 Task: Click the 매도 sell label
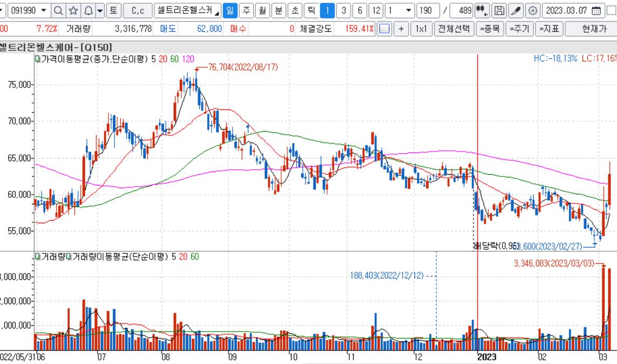pyautogui.click(x=168, y=29)
